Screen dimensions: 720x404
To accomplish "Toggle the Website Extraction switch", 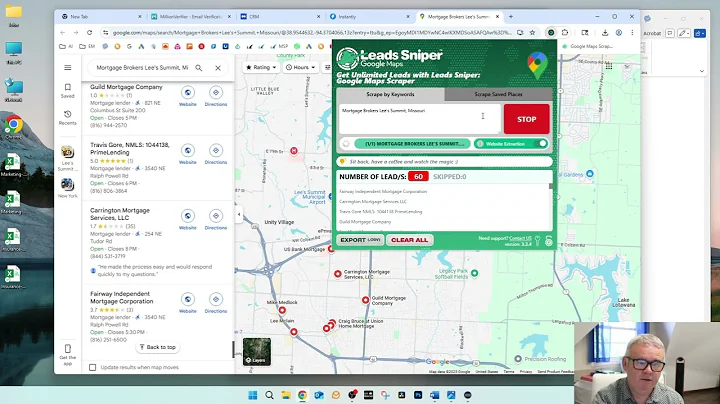I will [x=542, y=144].
